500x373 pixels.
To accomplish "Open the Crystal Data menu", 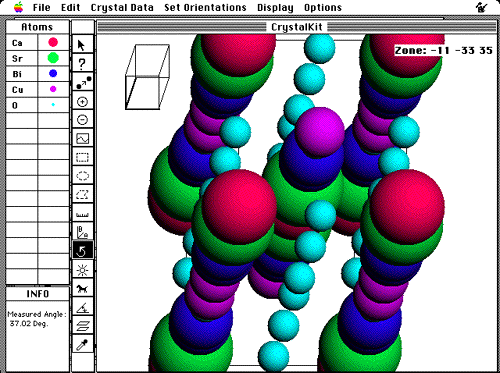I will [122, 7].
